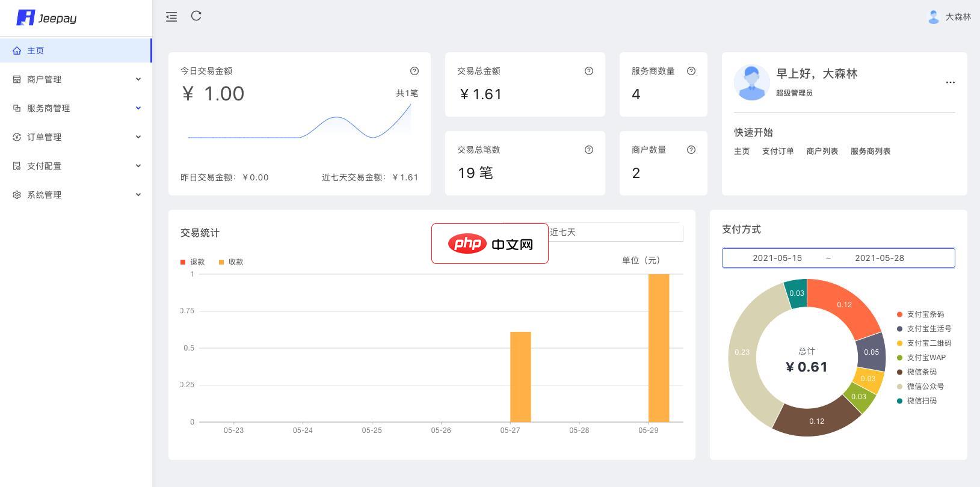The width and height of the screenshot is (980, 487).
Task: Click the 昨日交易金额: ¥0.00 text
Action: tap(224, 177)
